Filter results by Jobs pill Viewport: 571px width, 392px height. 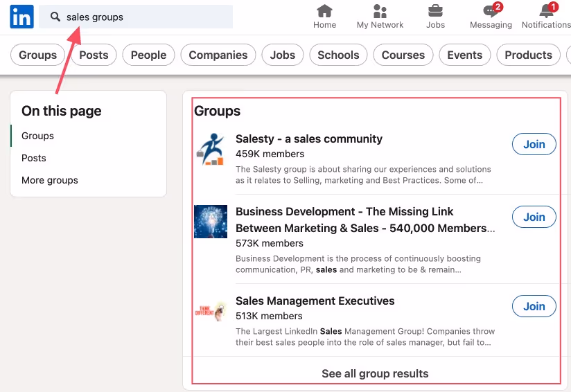pyautogui.click(x=283, y=55)
